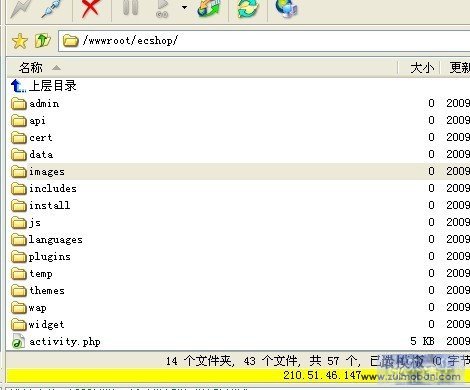Click the green arrows transfer icon

point(209,8)
